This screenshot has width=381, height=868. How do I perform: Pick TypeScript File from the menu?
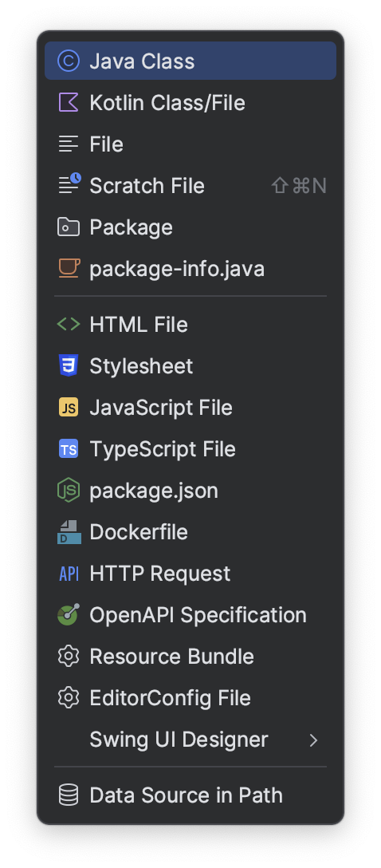[190, 449]
